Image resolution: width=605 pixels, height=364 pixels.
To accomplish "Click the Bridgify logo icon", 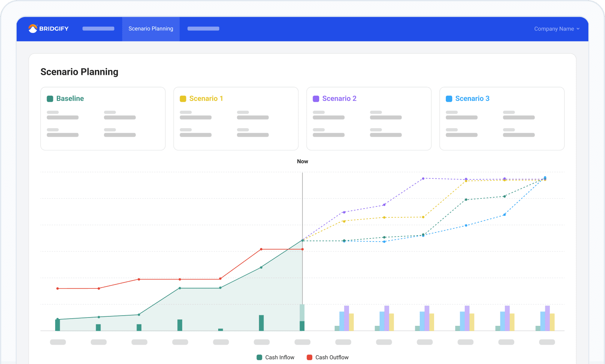I will pos(33,29).
